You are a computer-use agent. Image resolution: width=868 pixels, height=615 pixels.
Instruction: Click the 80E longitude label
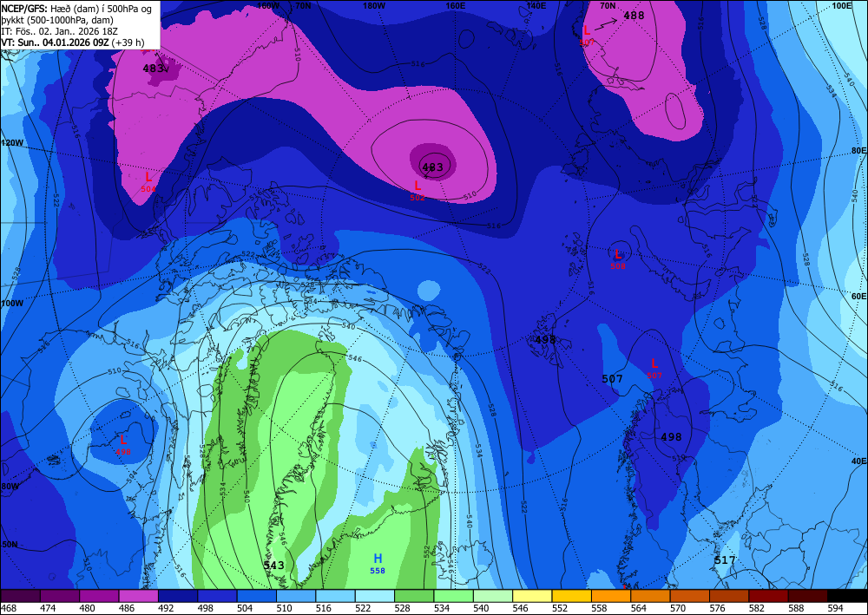(858, 150)
